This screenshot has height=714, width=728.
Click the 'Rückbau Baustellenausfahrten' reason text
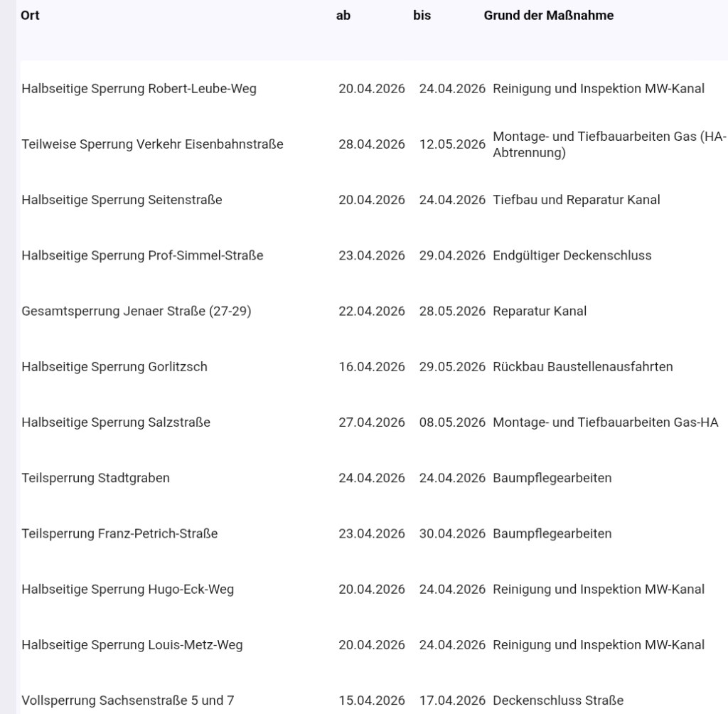(582, 367)
